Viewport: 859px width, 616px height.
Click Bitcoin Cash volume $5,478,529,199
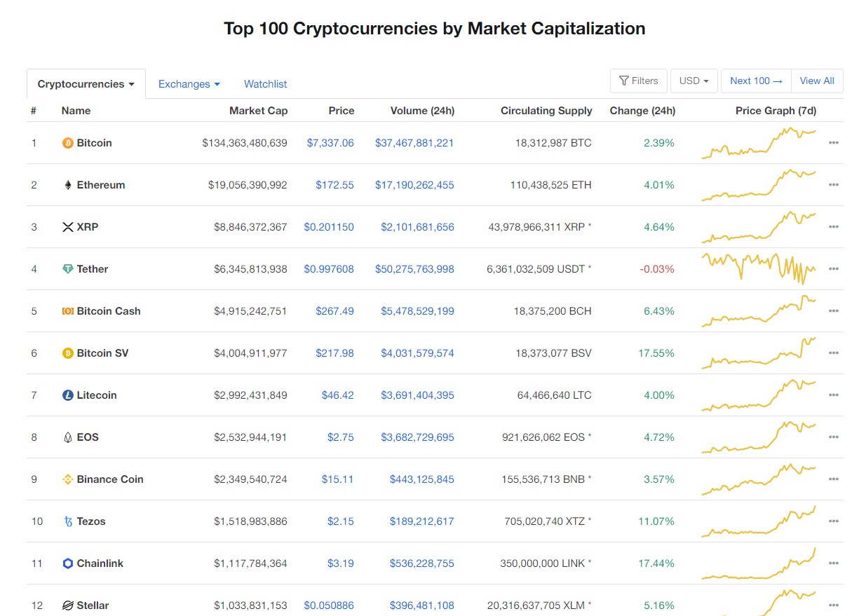[x=417, y=311]
